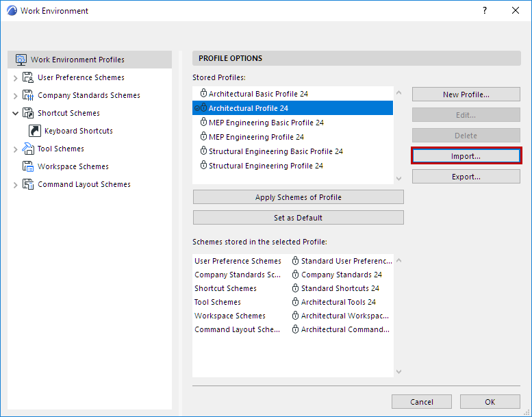Click the Tool Schemes hammer icon

click(28, 149)
